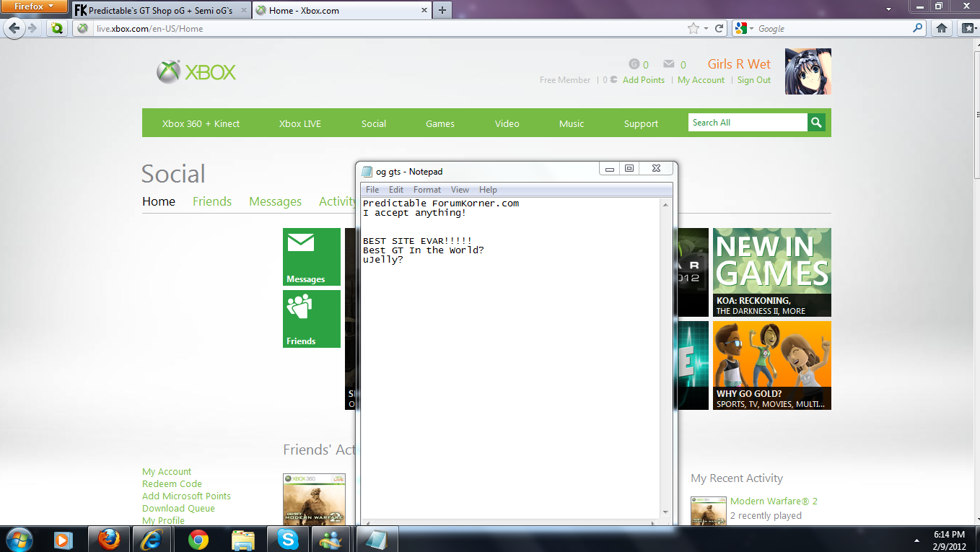Open the Social nav menu
The image size is (980, 552).
374,123
